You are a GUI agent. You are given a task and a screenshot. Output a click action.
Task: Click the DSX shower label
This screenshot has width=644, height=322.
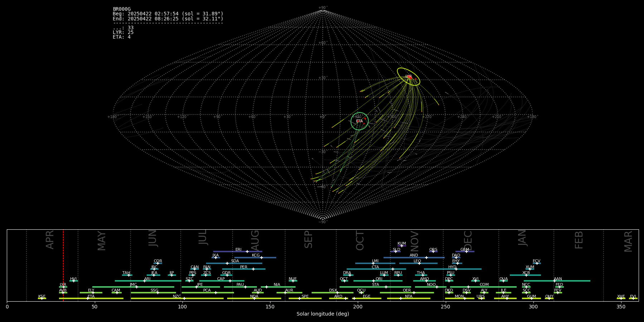(x=333, y=291)
